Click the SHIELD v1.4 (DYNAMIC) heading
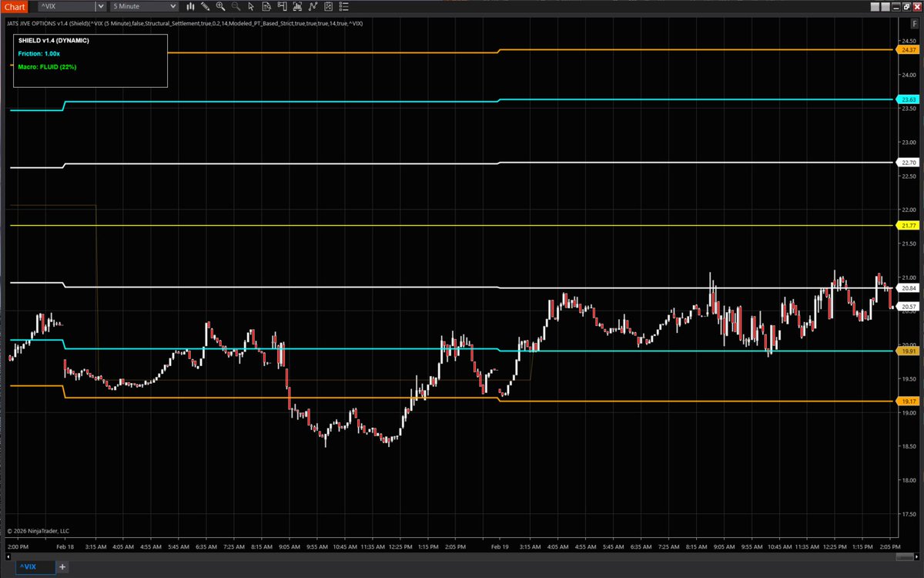 [53, 40]
